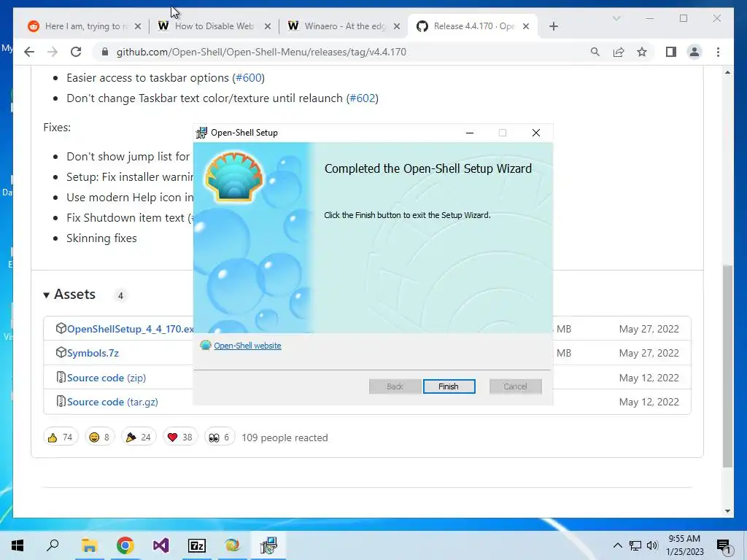Click Finish in Open-Shell Setup
747x560 pixels.
pos(449,386)
